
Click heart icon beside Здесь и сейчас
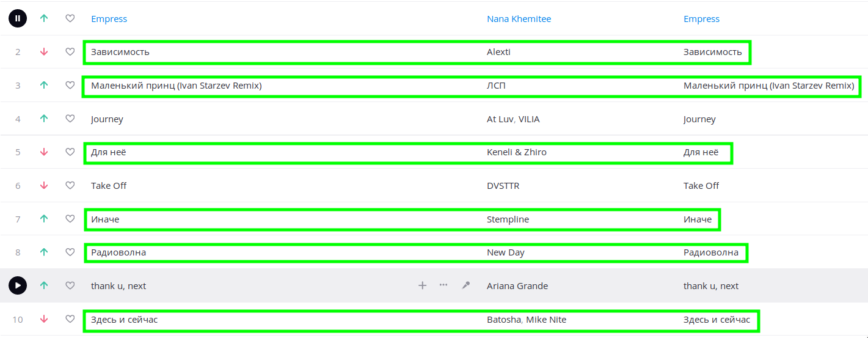coord(70,318)
